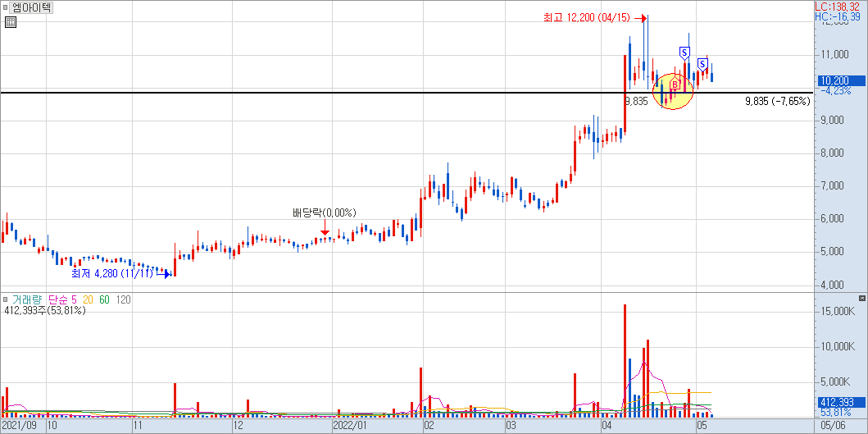Click the 11 month label on the time axis
This screenshot has width=868, height=434.
[x=139, y=426]
